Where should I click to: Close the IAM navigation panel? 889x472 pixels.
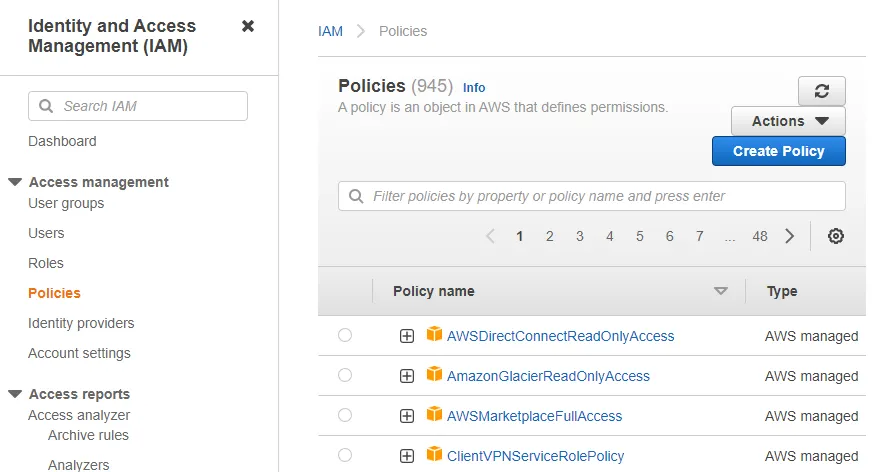[x=248, y=26]
